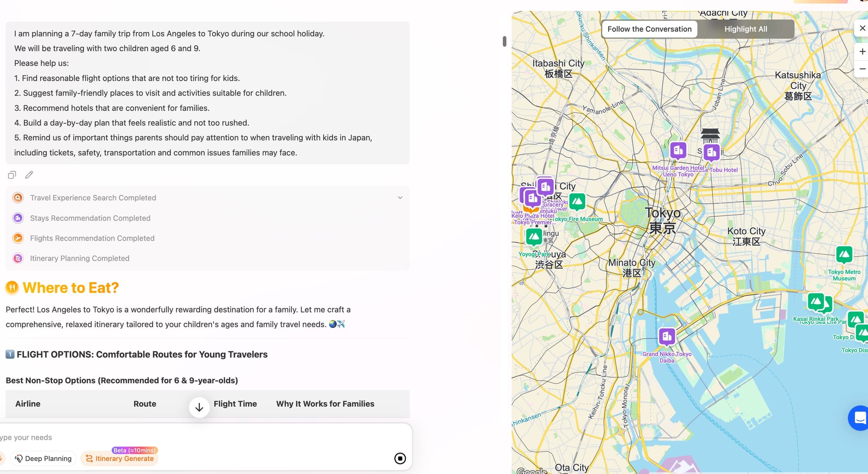868x474 pixels.
Task: Open Flights Recommendation Completed item
Action: pyautogui.click(x=92, y=238)
